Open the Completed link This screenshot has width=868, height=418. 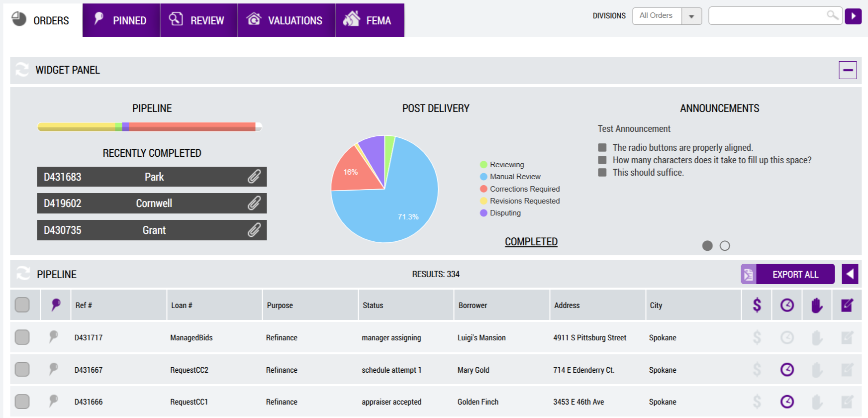(531, 241)
